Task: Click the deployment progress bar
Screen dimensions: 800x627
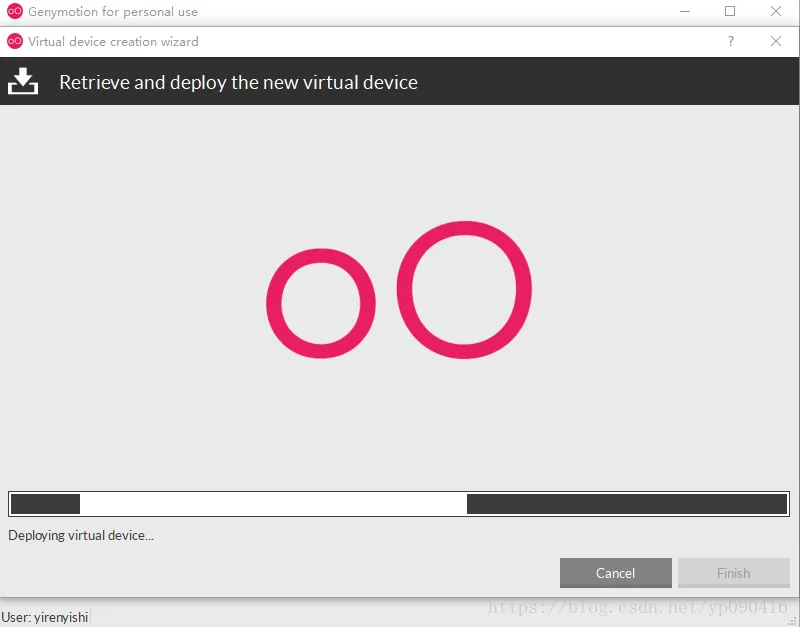Action: tap(399, 504)
